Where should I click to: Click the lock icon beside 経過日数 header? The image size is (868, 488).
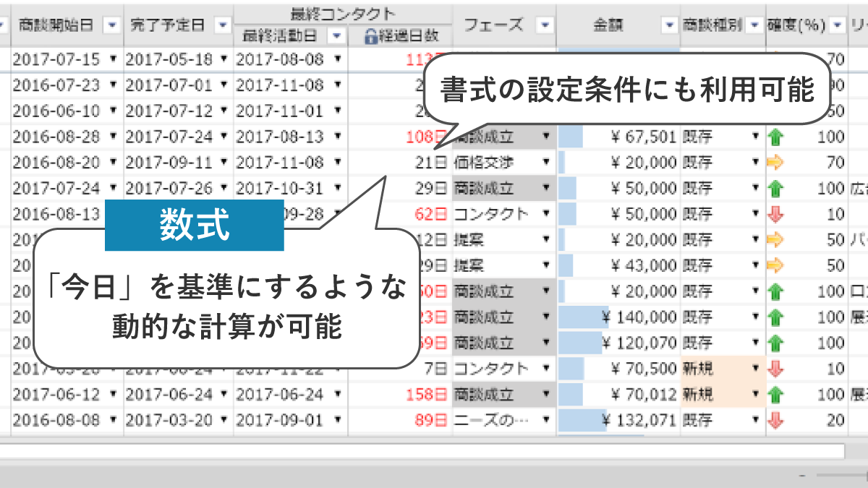coord(370,36)
